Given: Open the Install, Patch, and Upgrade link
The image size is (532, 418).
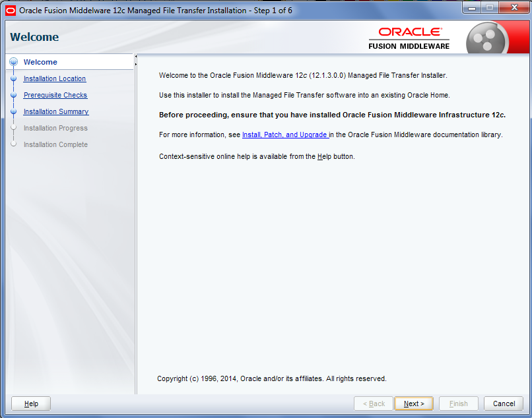Looking at the screenshot, I should coord(285,135).
